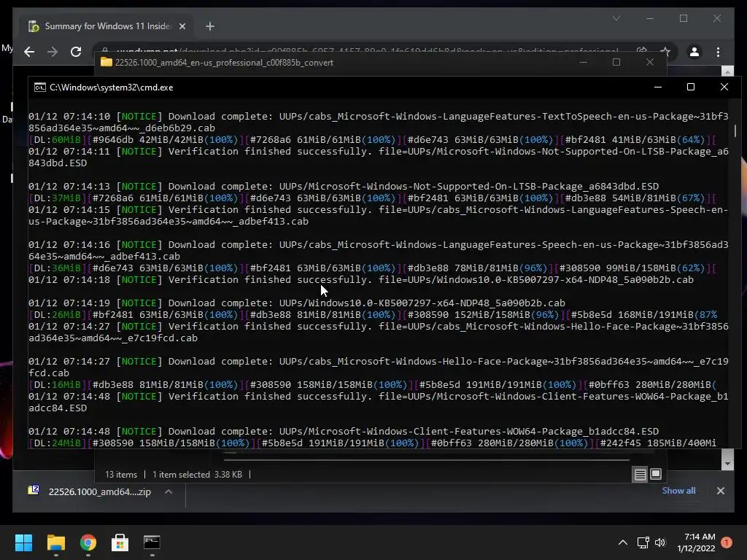The image size is (747, 560).
Task: Click the '13 items' status text
Action: (121, 475)
